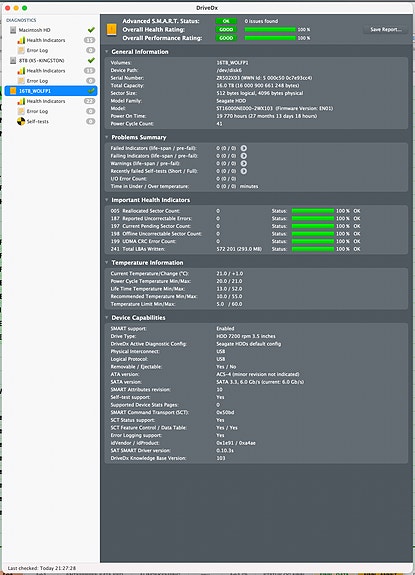Viewport: 415px width, 575px height.
Task: Click arrow next to Recently failed Self-tests
Action: point(244,171)
